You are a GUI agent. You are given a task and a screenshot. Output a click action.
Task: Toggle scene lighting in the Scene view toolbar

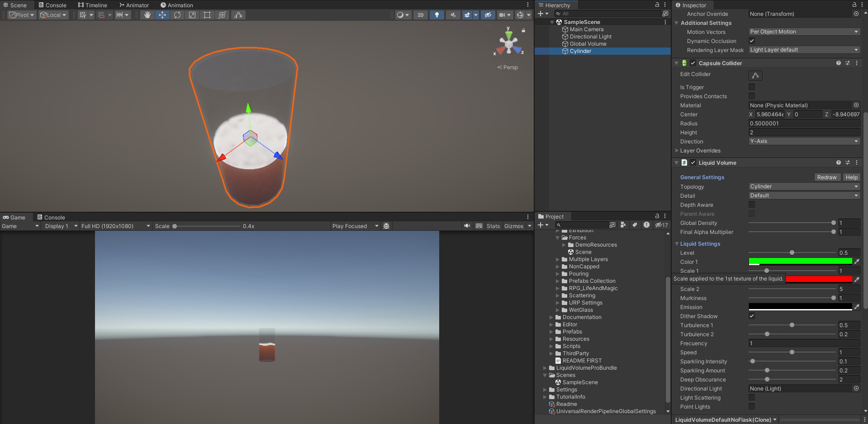click(436, 15)
